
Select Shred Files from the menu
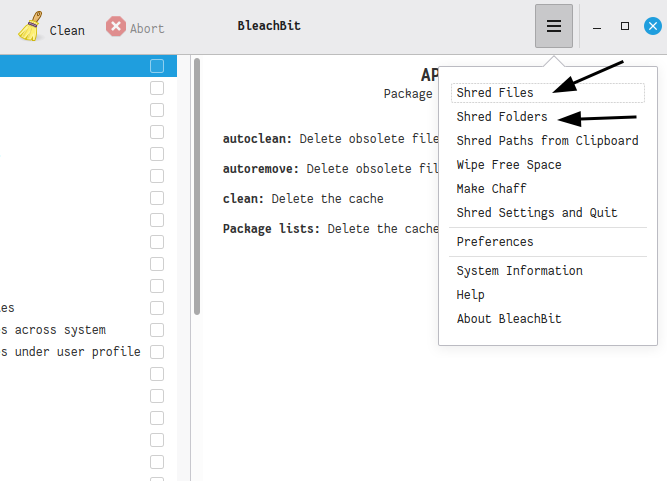[x=495, y=92]
